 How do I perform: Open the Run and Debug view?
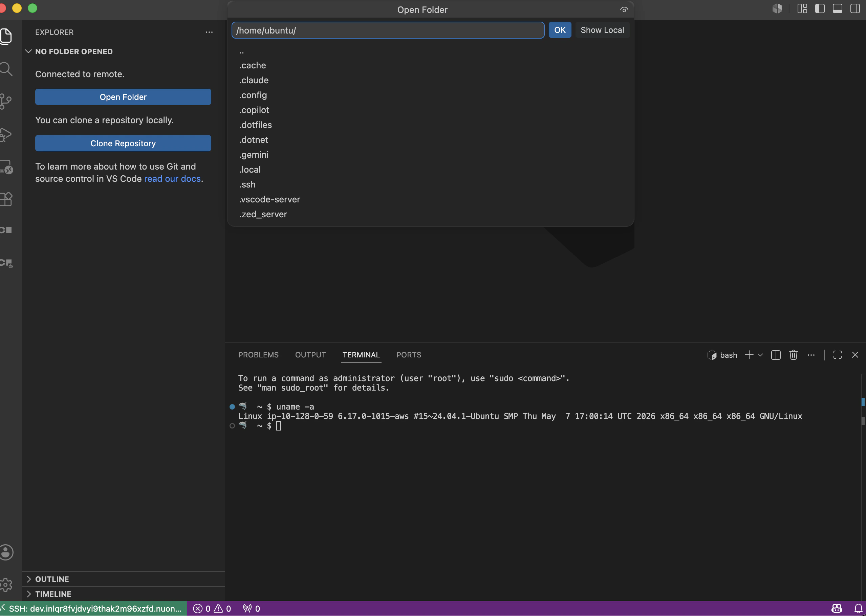point(6,135)
